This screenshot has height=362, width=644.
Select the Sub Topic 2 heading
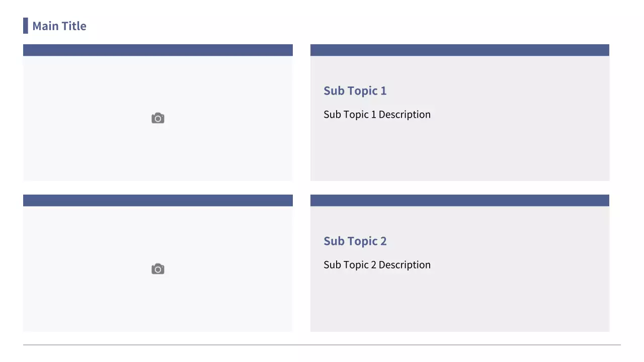tap(355, 241)
